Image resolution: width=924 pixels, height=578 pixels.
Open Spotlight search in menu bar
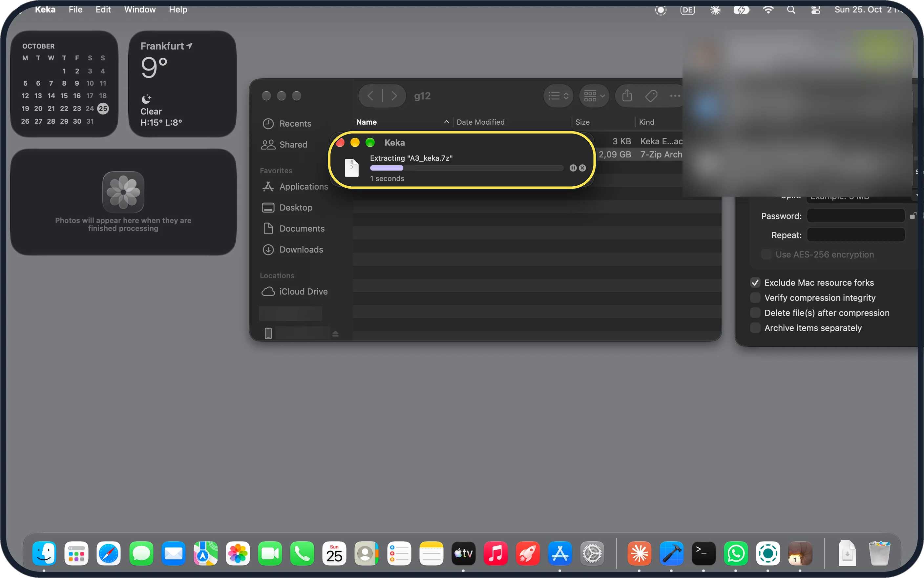pyautogui.click(x=791, y=10)
